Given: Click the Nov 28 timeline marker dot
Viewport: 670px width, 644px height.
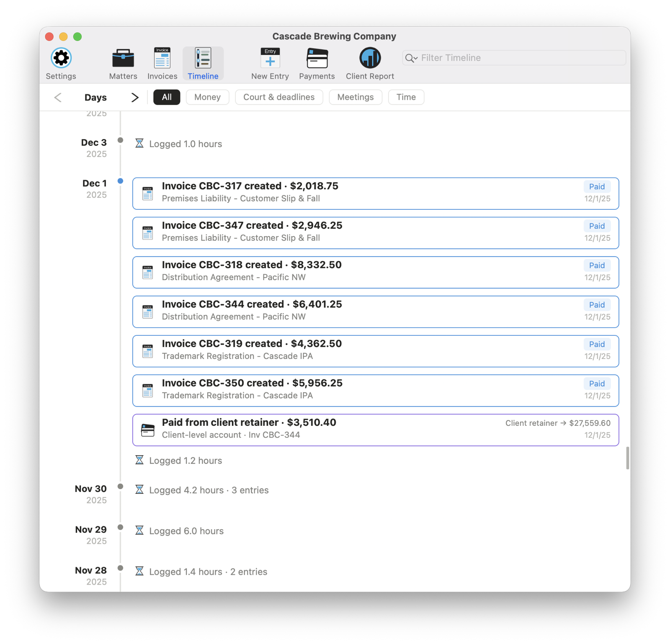Looking at the screenshot, I should pyautogui.click(x=121, y=568).
